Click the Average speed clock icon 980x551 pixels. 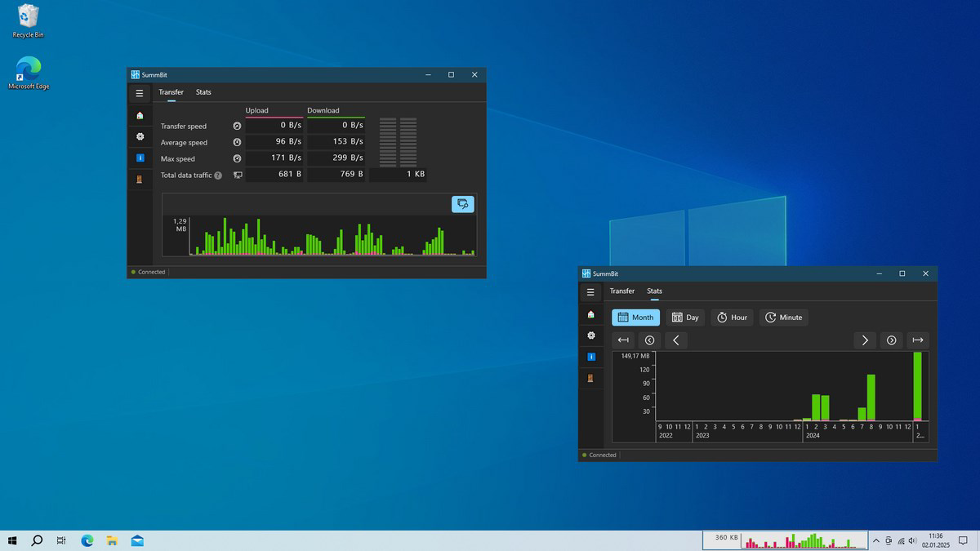click(x=237, y=143)
